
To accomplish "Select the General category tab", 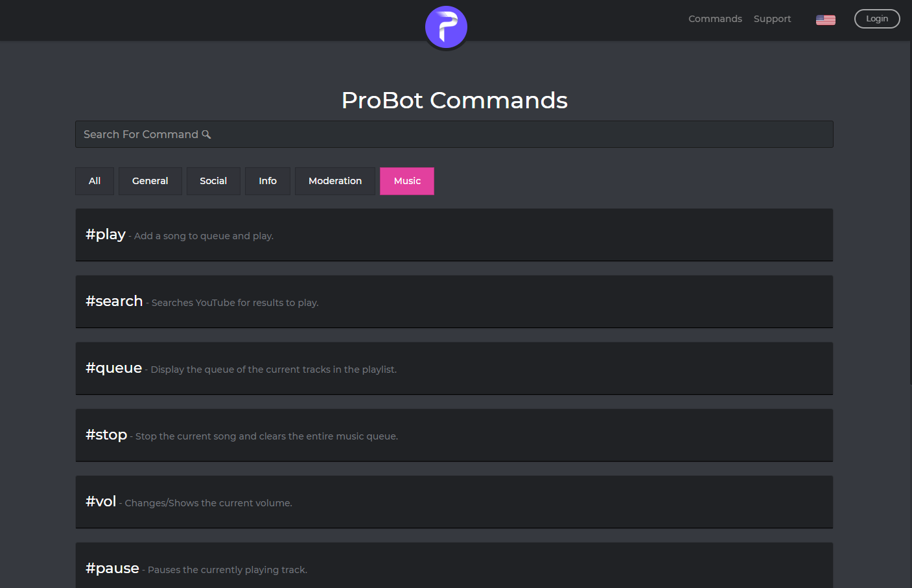I will click(x=150, y=181).
